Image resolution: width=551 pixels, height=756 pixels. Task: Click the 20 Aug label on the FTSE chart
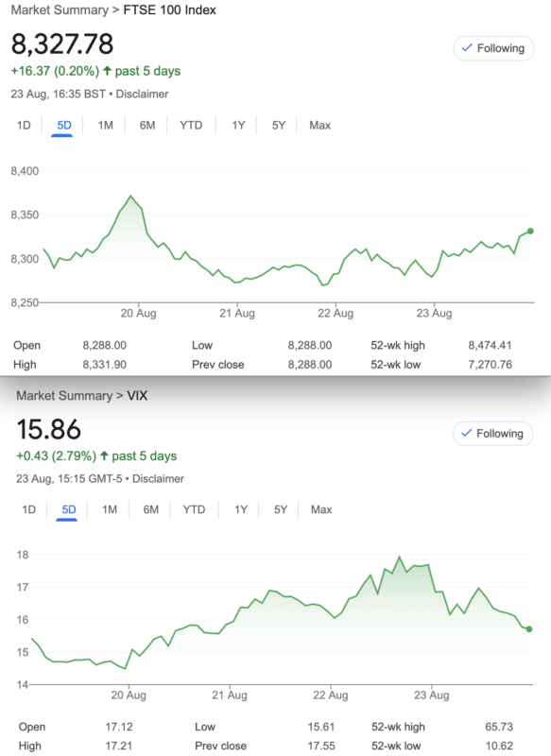pos(138,314)
